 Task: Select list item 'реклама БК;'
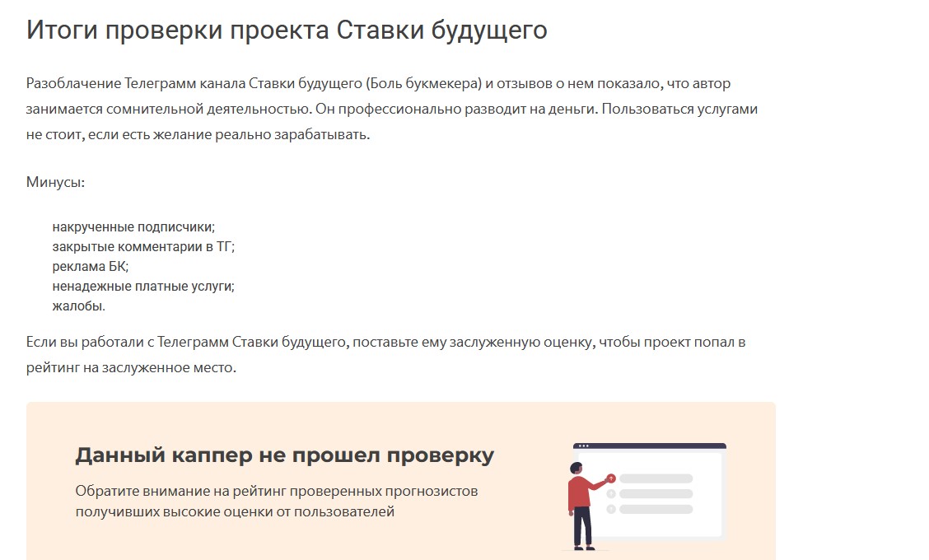tap(91, 267)
